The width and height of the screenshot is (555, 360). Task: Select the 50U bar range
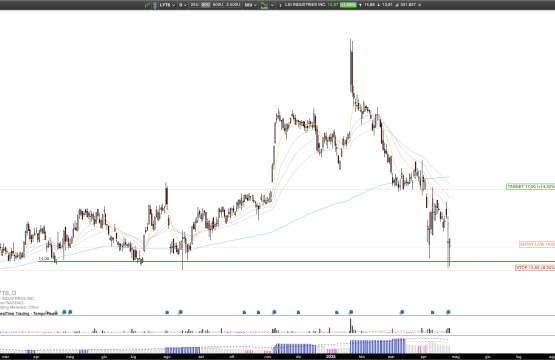point(205,5)
